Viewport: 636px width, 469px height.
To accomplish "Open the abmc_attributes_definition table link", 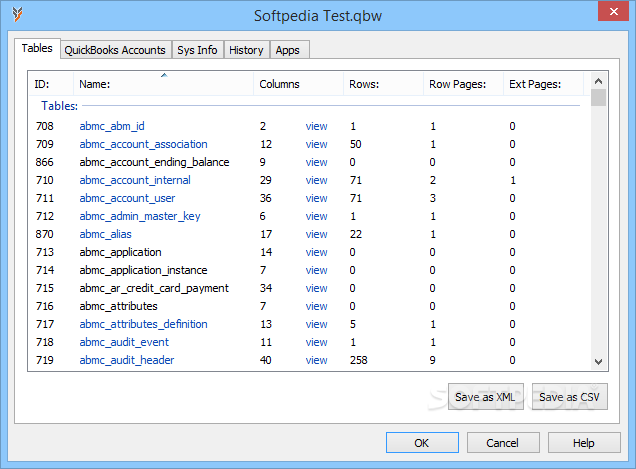I will pos(143,324).
